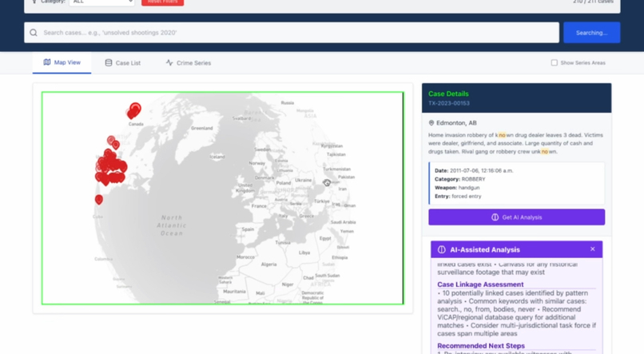644x354 pixels.
Task: Click the Iceland label on the map
Action: click(217, 157)
